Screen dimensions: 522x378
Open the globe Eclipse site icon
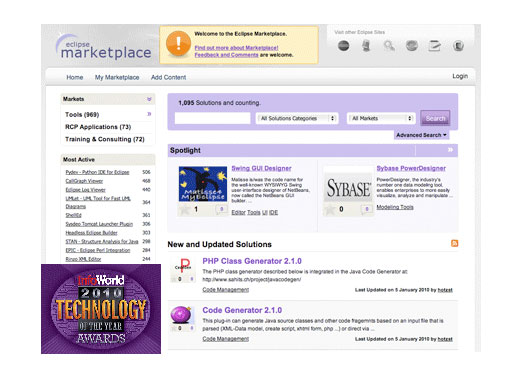coord(412,45)
